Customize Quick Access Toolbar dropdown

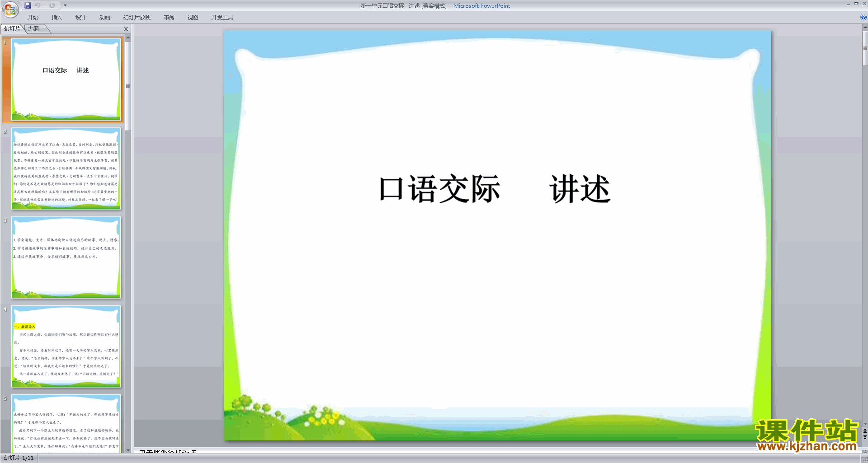click(65, 5)
